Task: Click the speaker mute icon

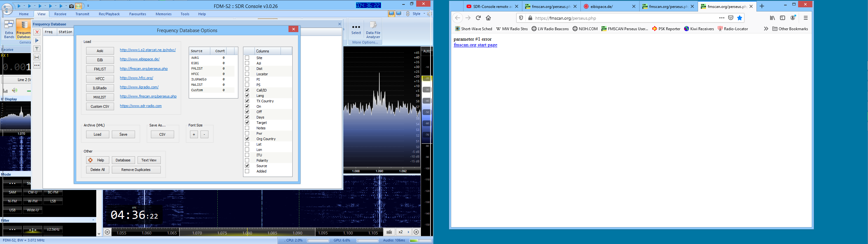Action: [x=15, y=90]
